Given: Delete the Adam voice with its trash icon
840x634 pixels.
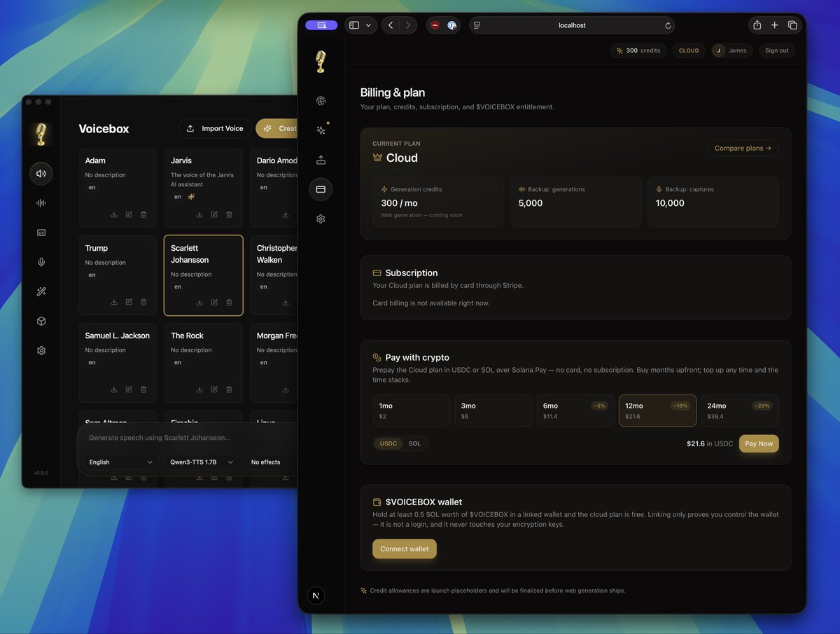Looking at the screenshot, I should (x=143, y=214).
